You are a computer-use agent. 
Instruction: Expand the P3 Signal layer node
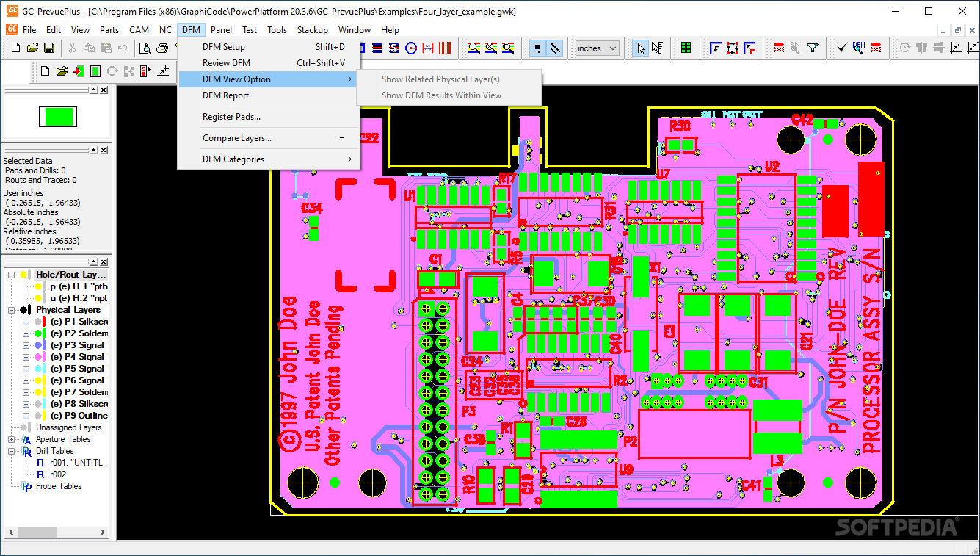[26, 345]
